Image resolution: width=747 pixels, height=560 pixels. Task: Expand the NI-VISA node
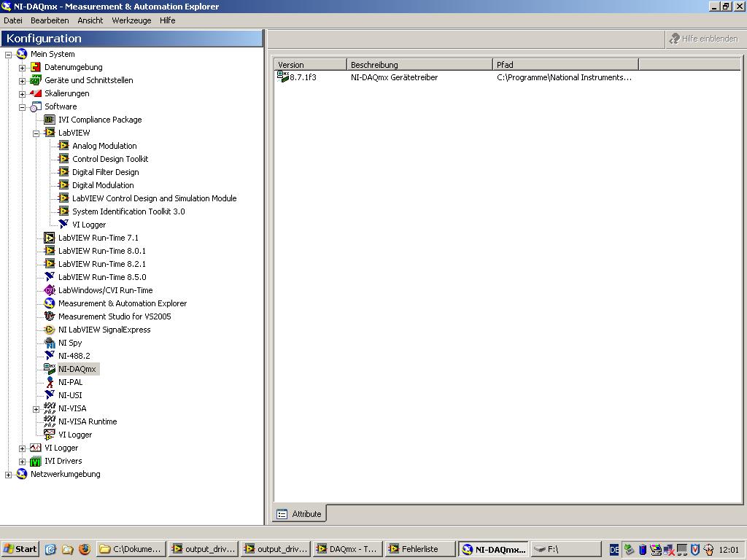click(36, 409)
